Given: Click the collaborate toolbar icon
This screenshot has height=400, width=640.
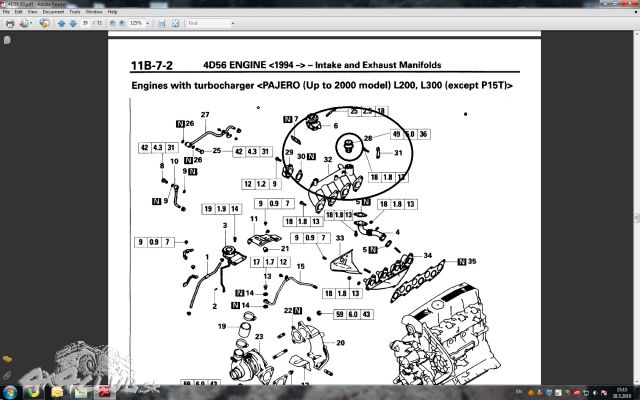Looking at the screenshot, I should click(44, 23).
